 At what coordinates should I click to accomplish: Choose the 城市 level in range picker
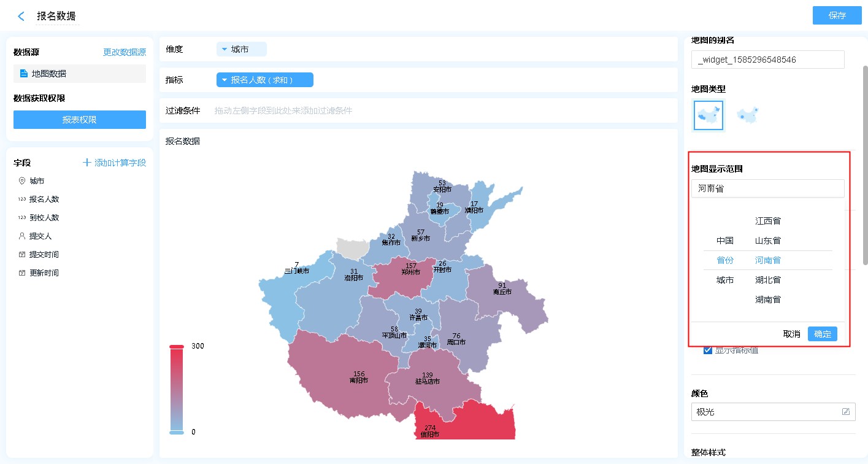[x=725, y=280]
